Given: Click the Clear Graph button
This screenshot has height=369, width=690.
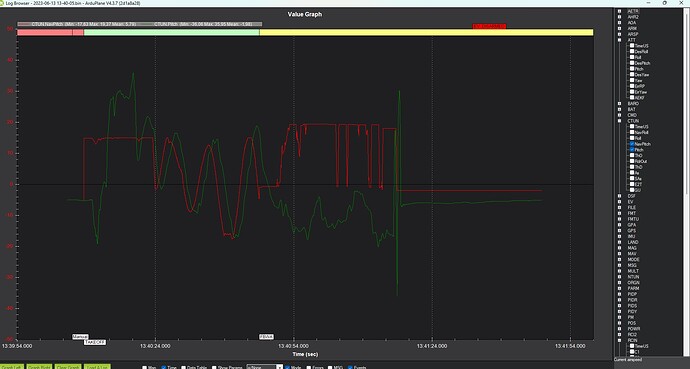Looking at the screenshot, I should pyautogui.click(x=68, y=366).
